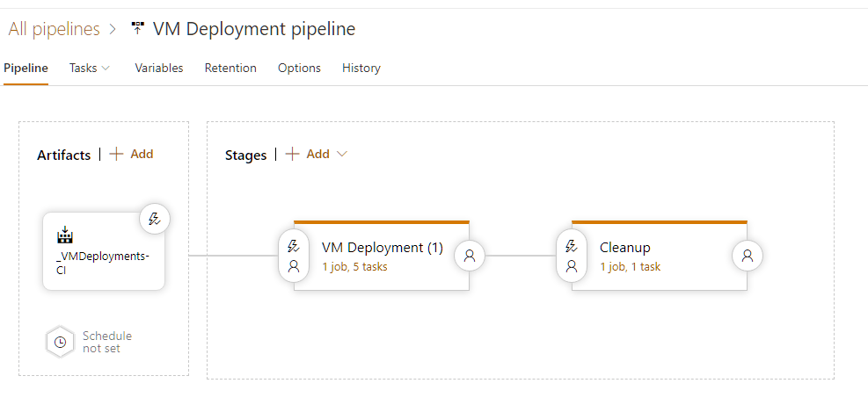Click the release pipeline icon beside title
Screen dimensions: 868x405
(x=137, y=29)
